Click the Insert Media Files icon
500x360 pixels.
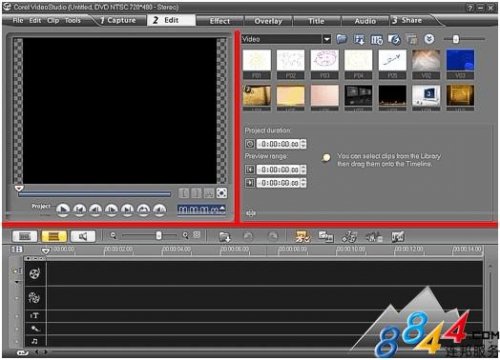[225, 237]
